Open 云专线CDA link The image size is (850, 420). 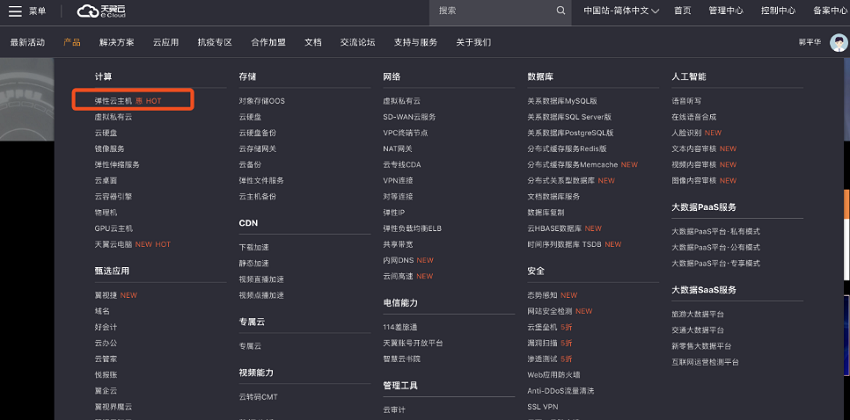pyautogui.click(x=402, y=164)
